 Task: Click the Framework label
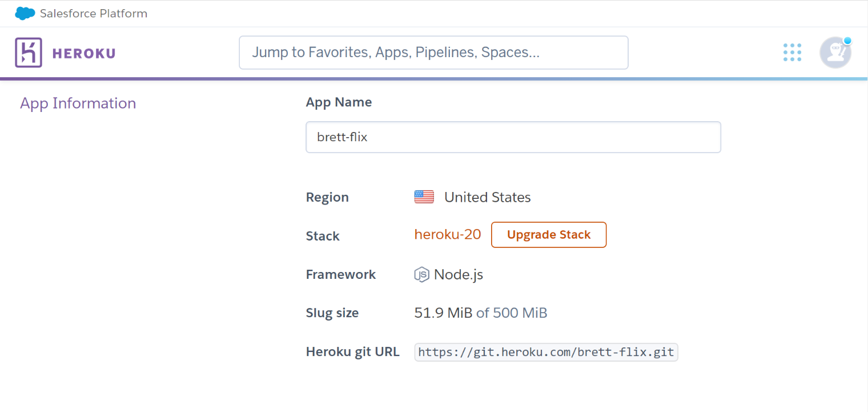click(x=341, y=274)
